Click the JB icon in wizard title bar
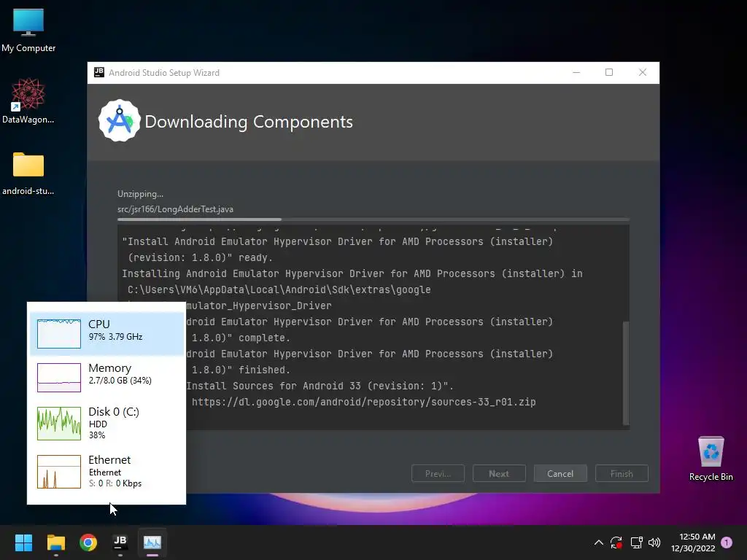 [99, 72]
